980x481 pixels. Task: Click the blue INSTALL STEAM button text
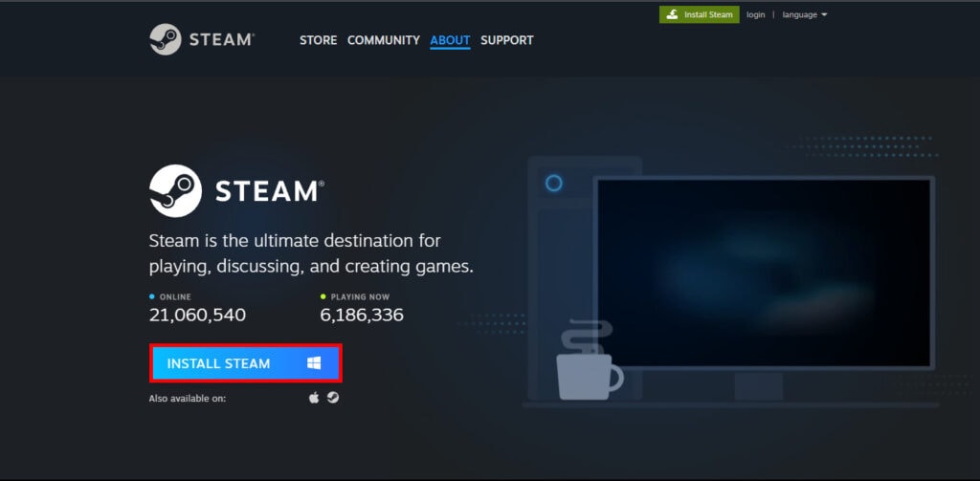tap(218, 363)
